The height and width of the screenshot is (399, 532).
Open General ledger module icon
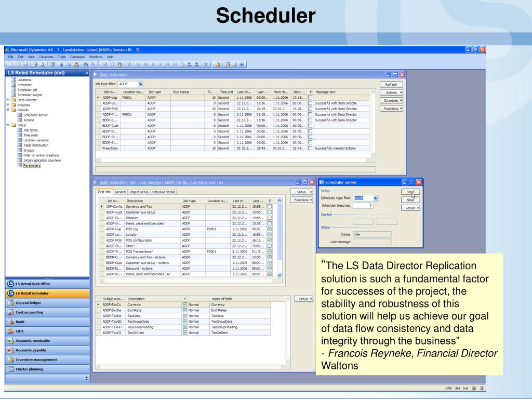pos(10,303)
